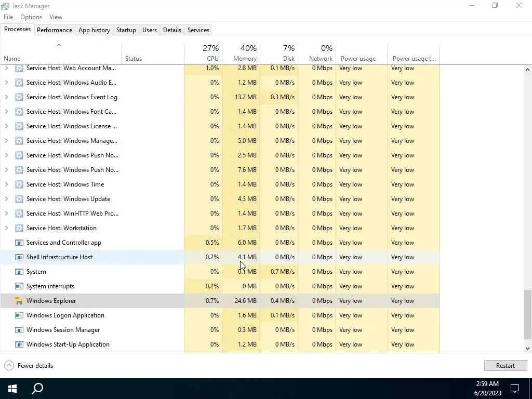Click the Services and Controller app icon
Screen dimensions: 532x399
click(19, 243)
